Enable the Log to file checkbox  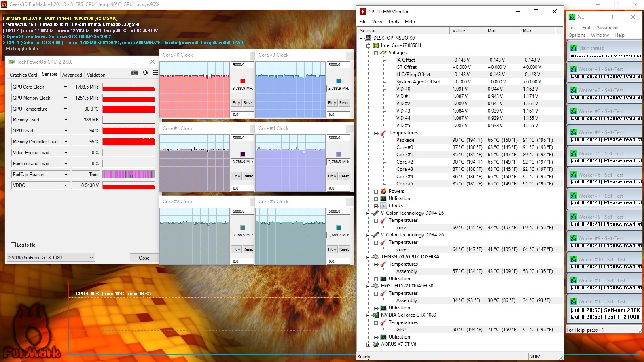click(x=13, y=245)
